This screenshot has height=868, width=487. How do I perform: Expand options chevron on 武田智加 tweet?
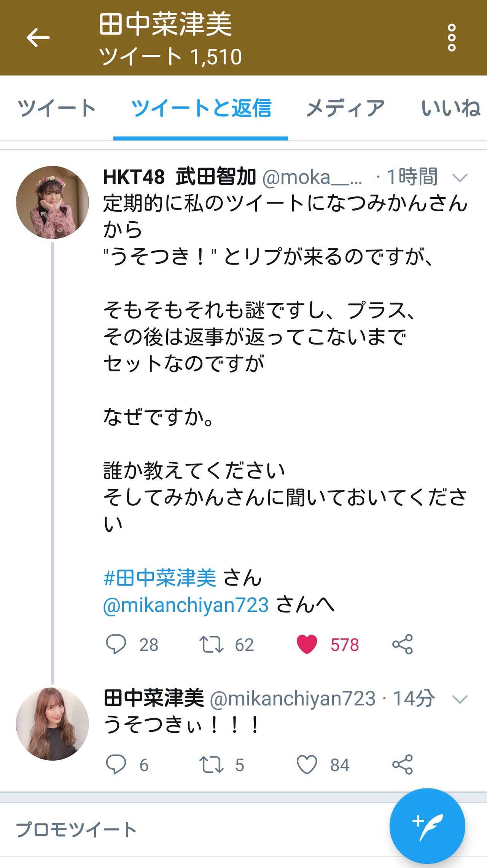(460, 178)
